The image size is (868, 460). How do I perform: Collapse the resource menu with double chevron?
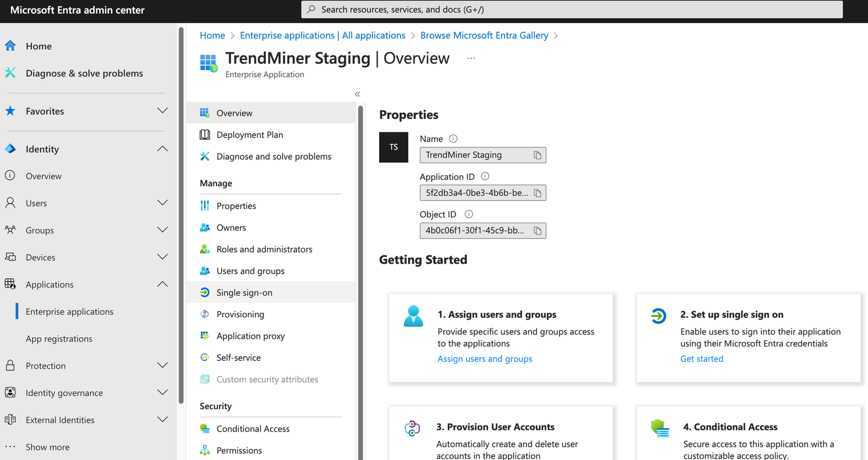pos(358,94)
